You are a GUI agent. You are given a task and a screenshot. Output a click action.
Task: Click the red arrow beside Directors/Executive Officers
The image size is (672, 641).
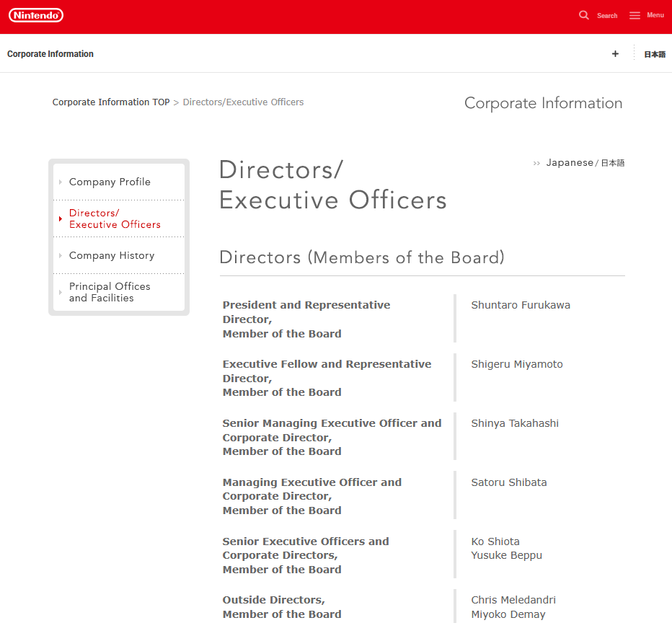coord(61,219)
